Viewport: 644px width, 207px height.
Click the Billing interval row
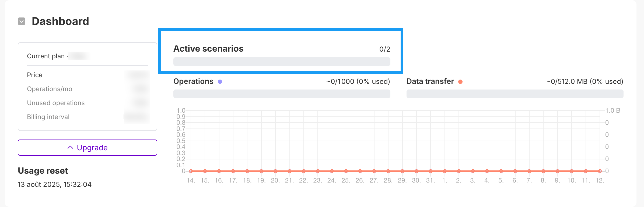point(48,117)
